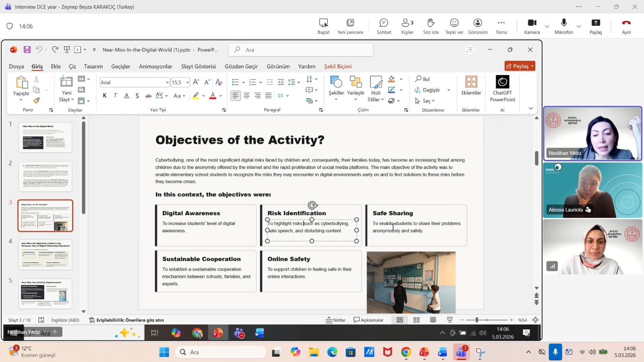The height and width of the screenshot is (362, 644).
Task: Click the orange Paylaş button in PowerPoint
Action: pyautogui.click(x=518, y=66)
